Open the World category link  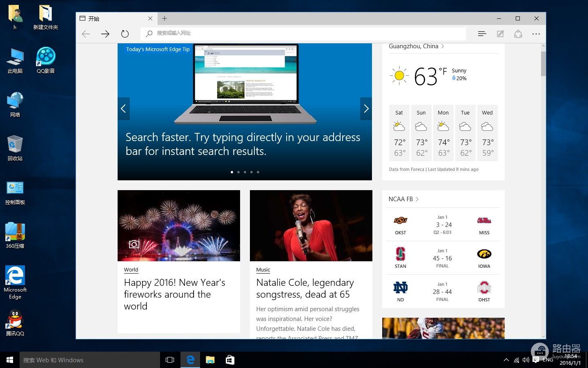click(x=131, y=270)
